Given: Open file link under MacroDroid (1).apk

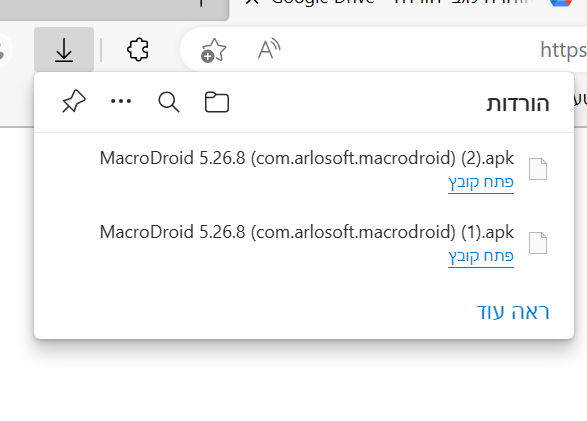Looking at the screenshot, I should click(x=481, y=257).
